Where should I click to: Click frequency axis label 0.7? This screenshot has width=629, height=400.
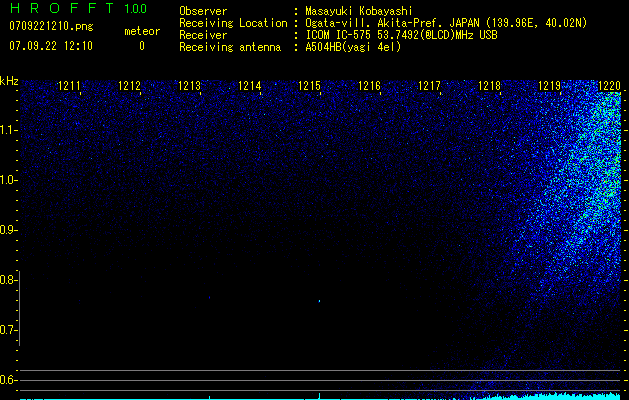8,330
